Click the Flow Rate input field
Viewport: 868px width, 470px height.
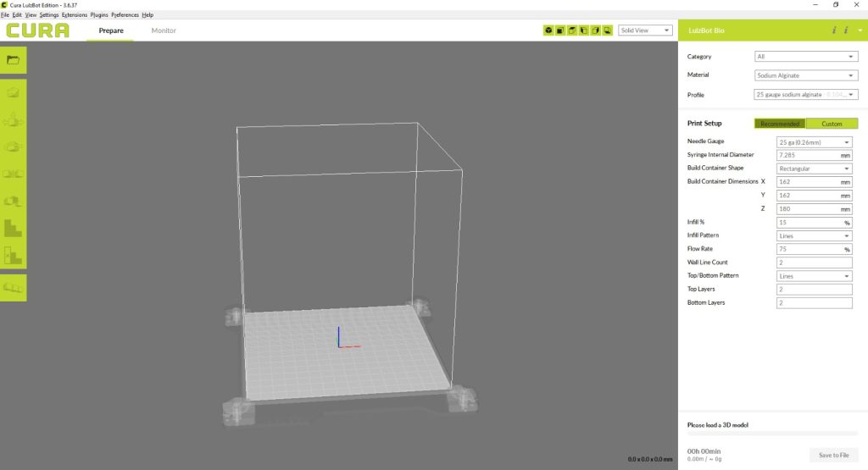tap(815, 249)
